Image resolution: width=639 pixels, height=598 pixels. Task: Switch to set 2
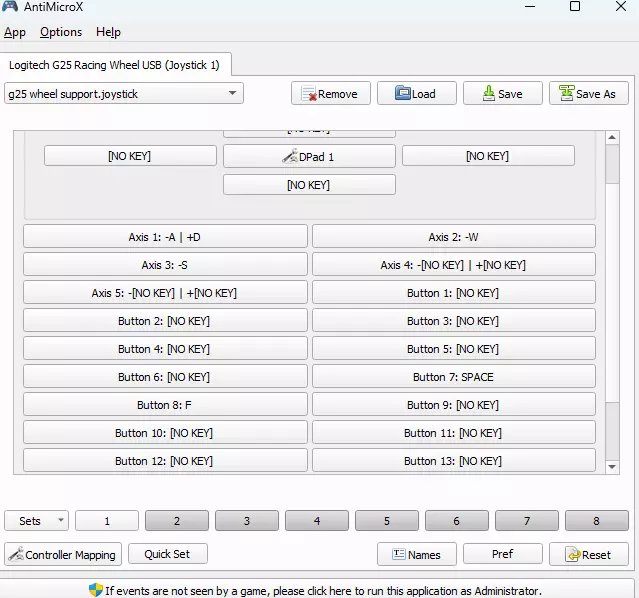(x=177, y=521)
